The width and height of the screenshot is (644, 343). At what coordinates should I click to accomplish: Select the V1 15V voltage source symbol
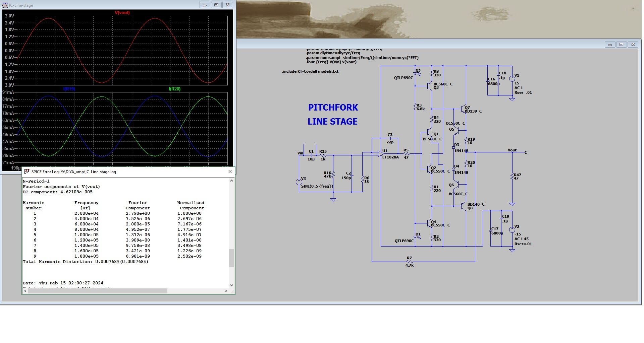pos(512,79)
